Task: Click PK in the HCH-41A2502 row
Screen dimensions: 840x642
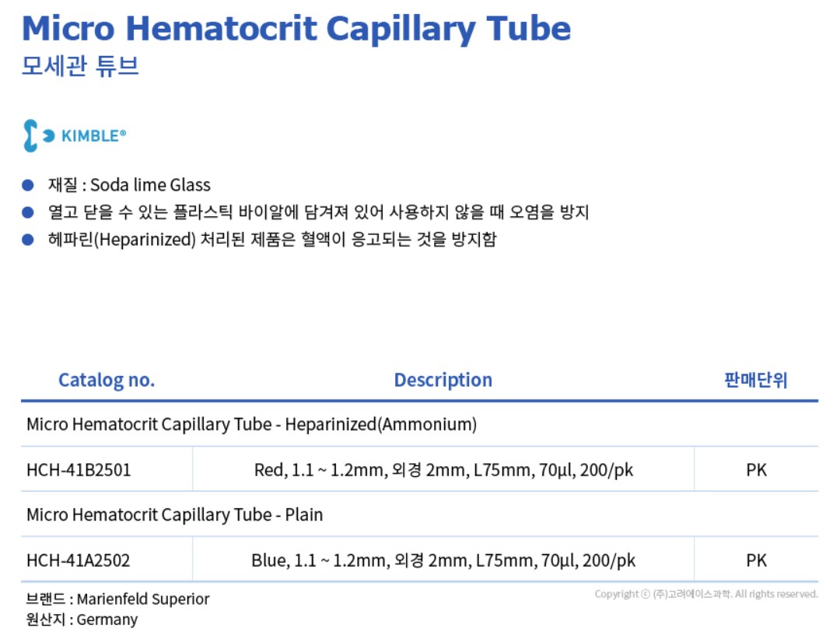Action: pyautogui.click(x=756, y=560)
